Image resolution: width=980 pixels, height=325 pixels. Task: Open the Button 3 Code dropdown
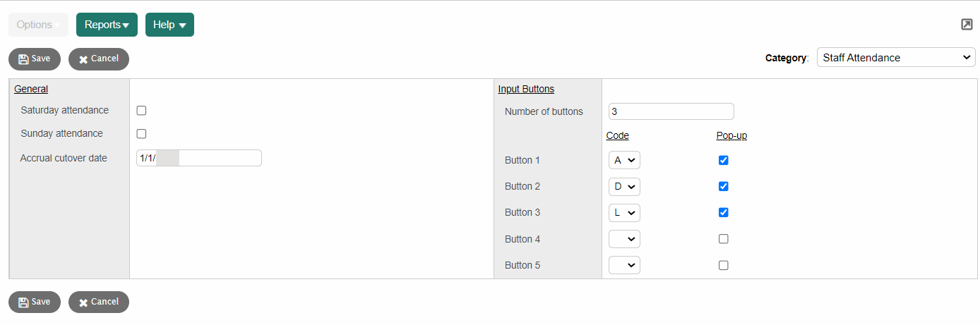pyautogui.click(x=624, y=213)
